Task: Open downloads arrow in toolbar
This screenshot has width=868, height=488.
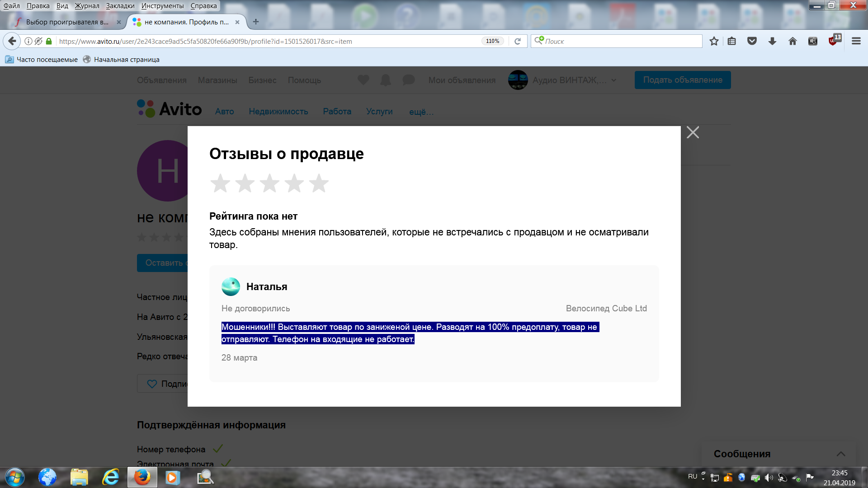Action: 772,41
